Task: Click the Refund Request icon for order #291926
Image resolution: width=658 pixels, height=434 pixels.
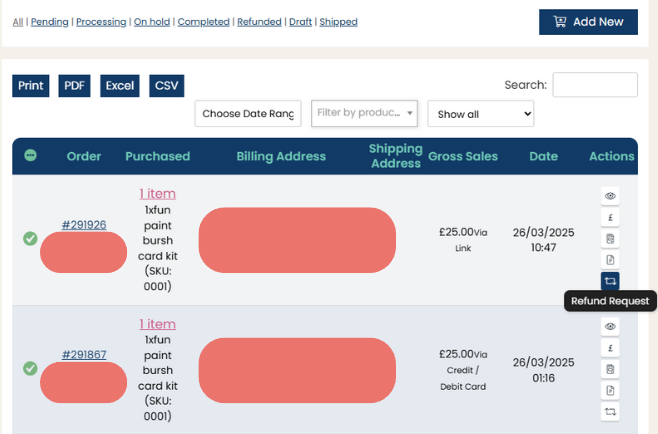Action: pos(610,281)
